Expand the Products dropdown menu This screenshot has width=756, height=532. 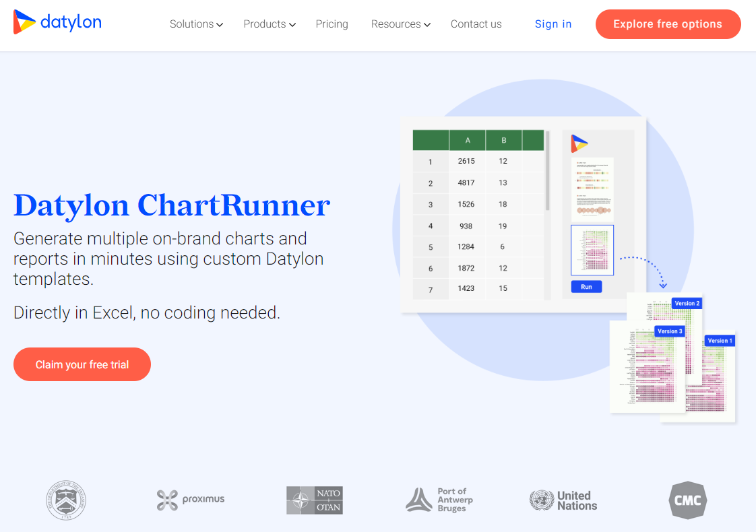pyautogui.click(x=270, y=24)
